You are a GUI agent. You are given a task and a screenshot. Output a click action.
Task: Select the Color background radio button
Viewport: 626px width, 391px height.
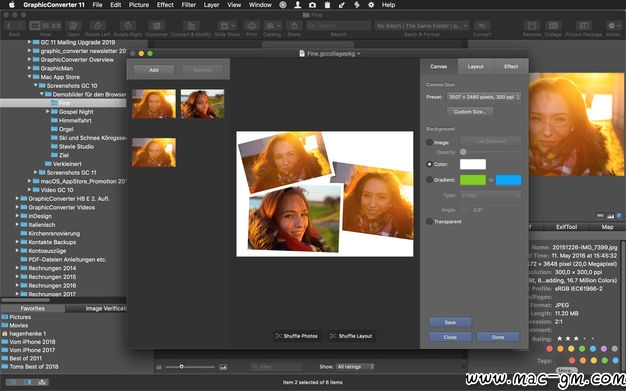point(430,164)
